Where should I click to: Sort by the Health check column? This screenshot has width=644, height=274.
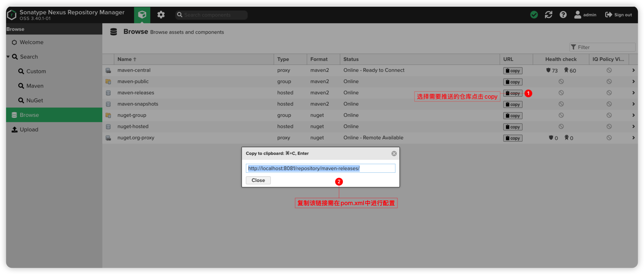tap(561, 59)
